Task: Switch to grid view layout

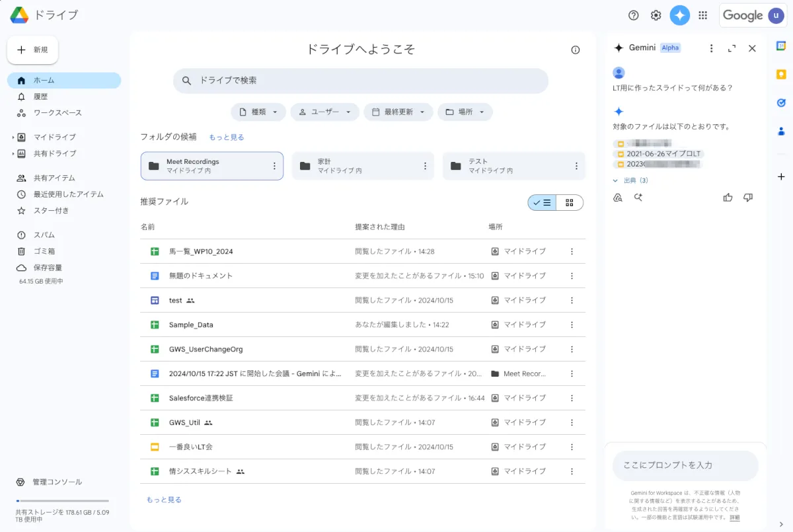Action: [570, 203]
